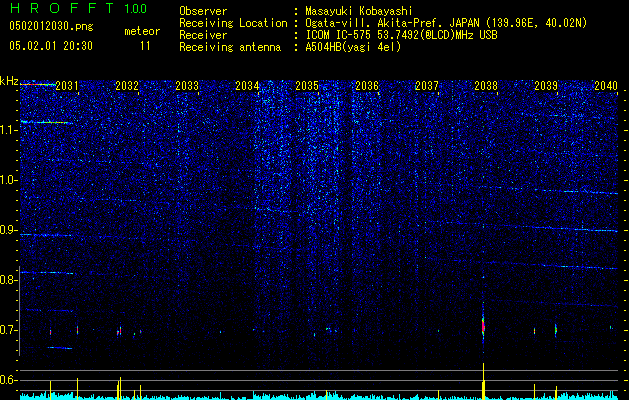Click the time marker 2035
This screenshot has width=629, height=400.
click(307, 85)
